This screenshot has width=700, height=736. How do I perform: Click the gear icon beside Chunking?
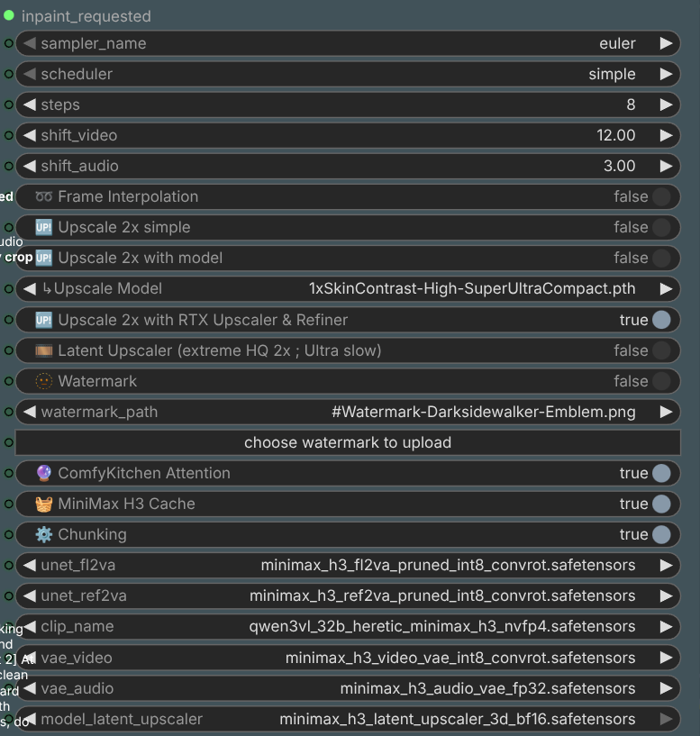click(x=43, y=534)
